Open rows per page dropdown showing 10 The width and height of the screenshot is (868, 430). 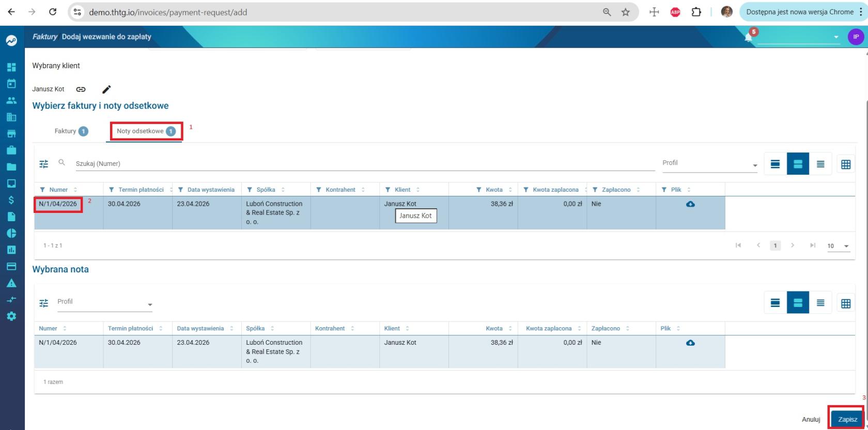click(x=838, y=246)
